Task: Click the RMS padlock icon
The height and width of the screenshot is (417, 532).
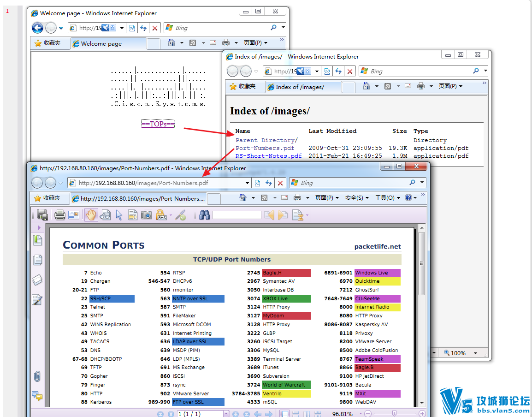Action: pyautogui.click(x=161, y=215)
